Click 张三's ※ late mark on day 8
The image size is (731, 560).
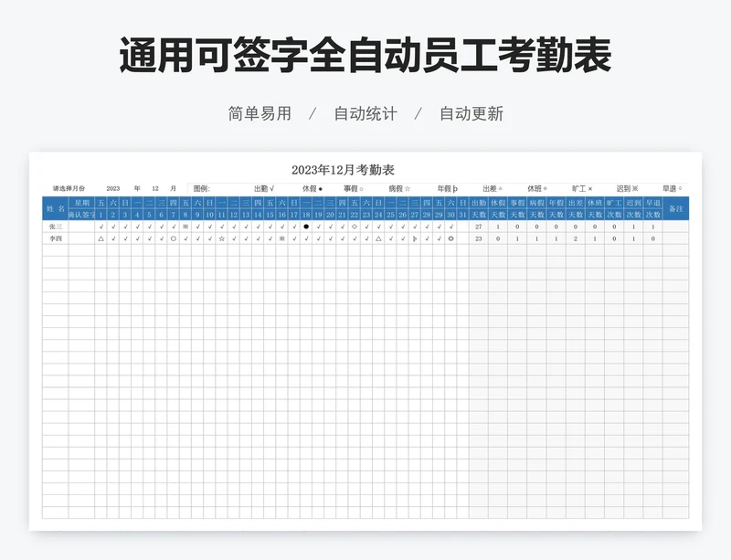pyautogui.click(x=185, y=227)
